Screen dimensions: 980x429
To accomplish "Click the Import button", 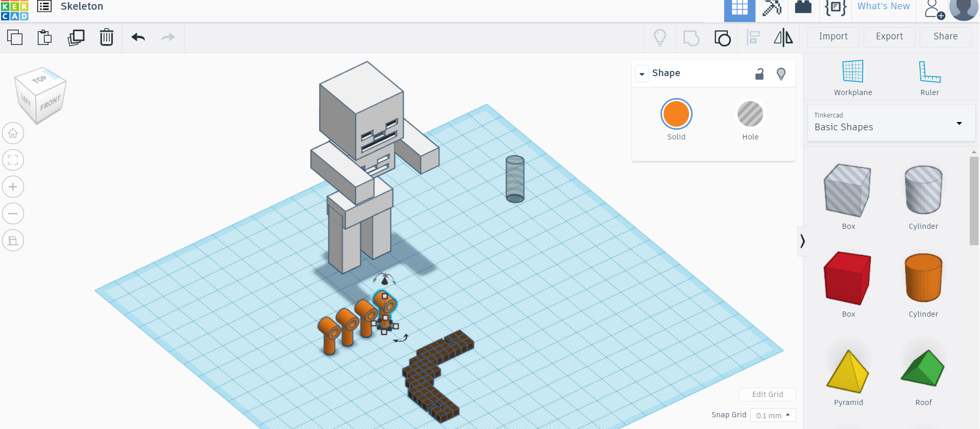I will coord(833,37).
